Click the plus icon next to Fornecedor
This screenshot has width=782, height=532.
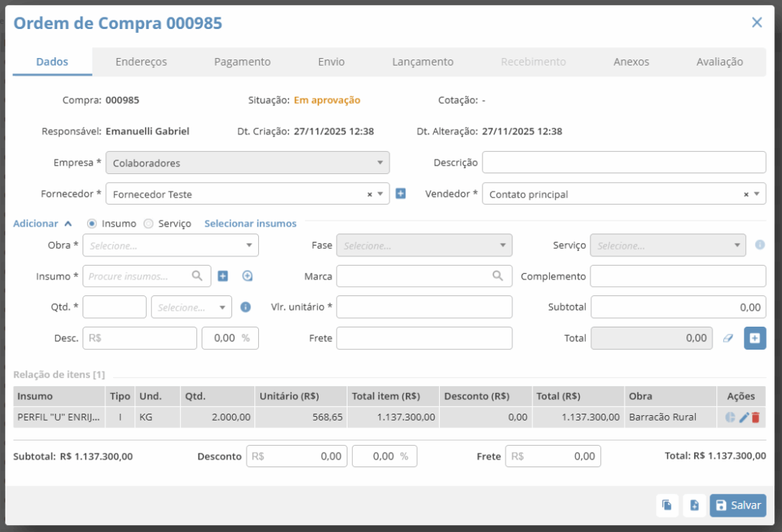coord(400,194)
